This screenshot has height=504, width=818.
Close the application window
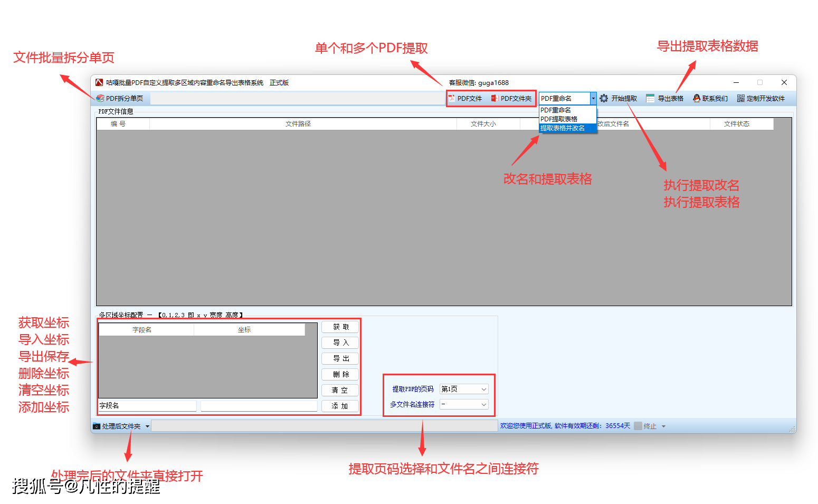coord(784,82)
